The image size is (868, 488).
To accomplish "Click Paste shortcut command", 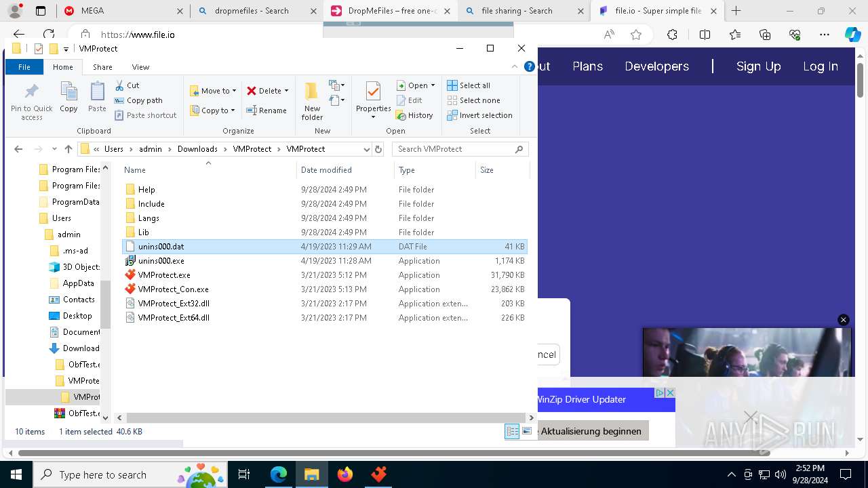I will (145, 115).
